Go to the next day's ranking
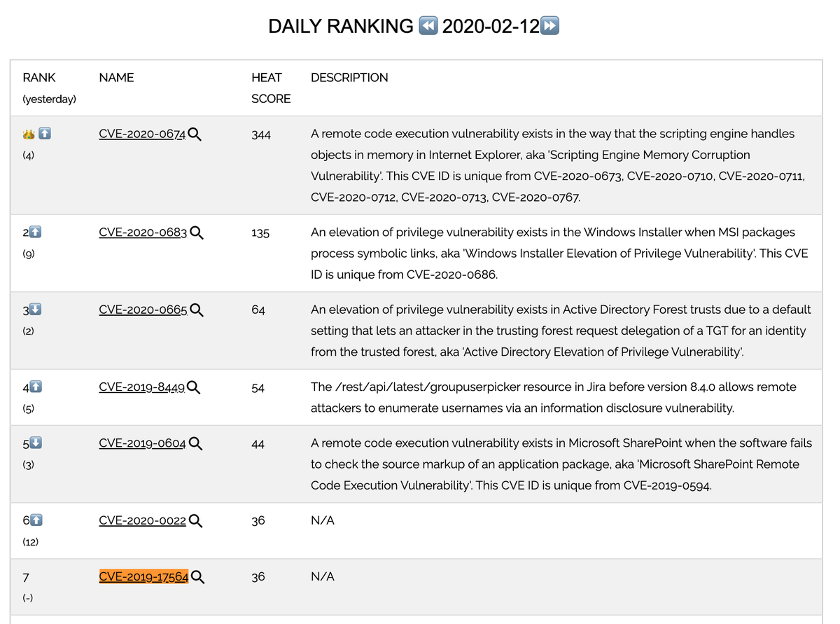Screen dimensions: 840x624 [x=550, y=27]
